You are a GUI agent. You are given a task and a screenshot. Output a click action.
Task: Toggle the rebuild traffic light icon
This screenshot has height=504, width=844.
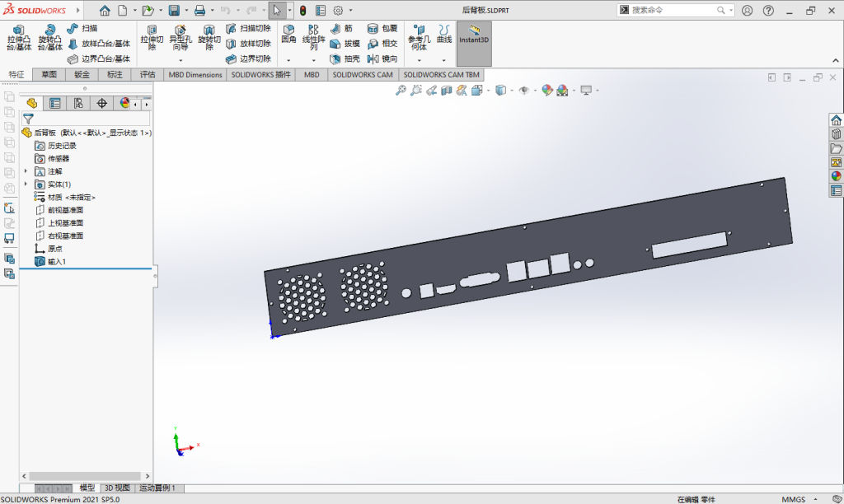tap(302, 11)
